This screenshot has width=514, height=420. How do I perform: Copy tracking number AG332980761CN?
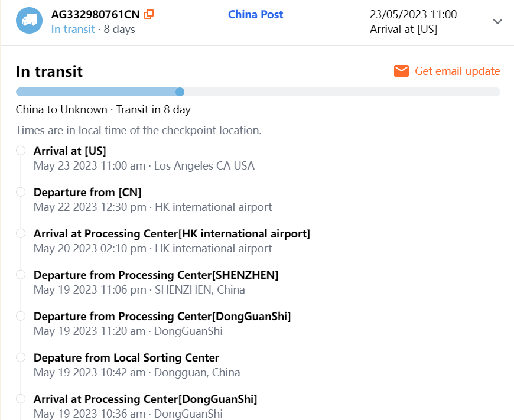click(149, 14)
